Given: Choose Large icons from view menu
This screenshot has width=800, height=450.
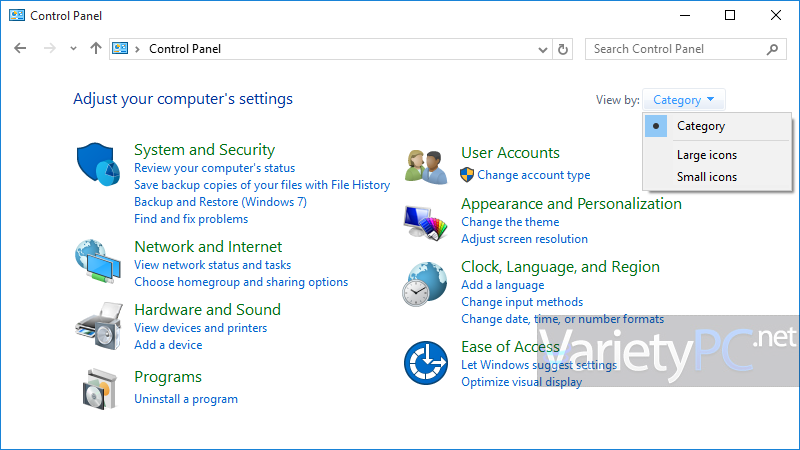Looking at the screenshot, I should [707, 155].
